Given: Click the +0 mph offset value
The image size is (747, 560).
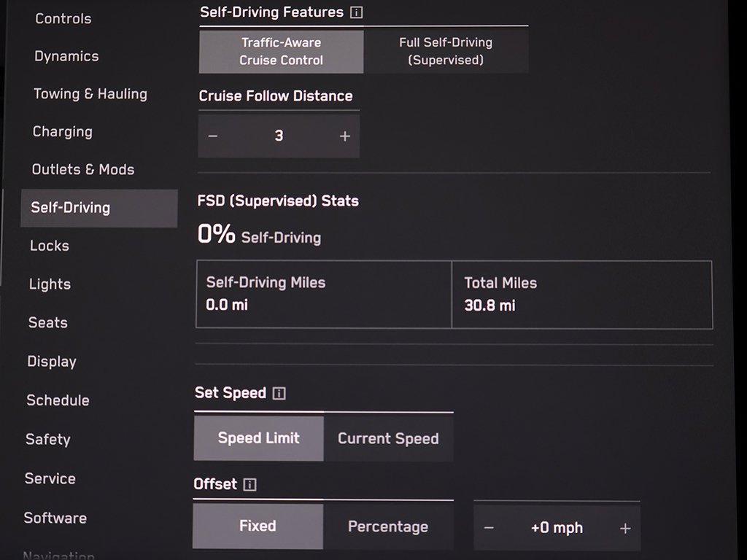Looking at the screenshot, I should tap(557, 528).
